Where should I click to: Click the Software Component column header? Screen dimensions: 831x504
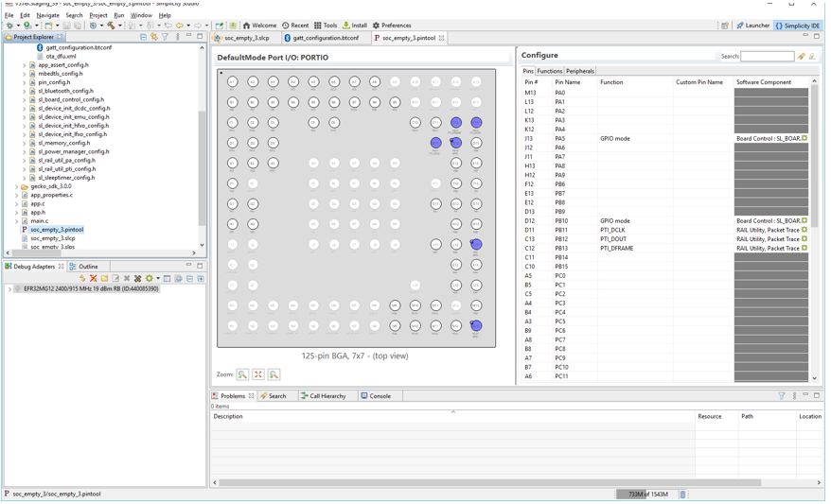point(764,82)
